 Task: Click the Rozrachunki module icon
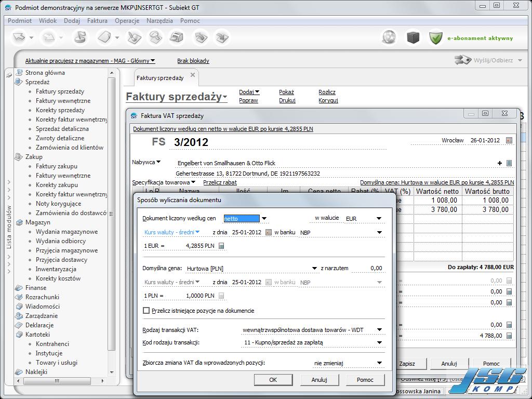[19, 297]
